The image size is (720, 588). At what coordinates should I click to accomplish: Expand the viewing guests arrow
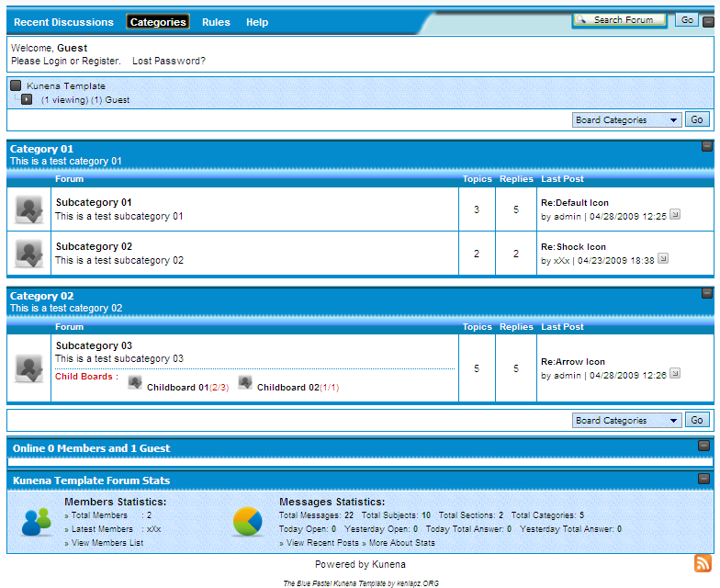pyautogui.click(x=27, y=99)
